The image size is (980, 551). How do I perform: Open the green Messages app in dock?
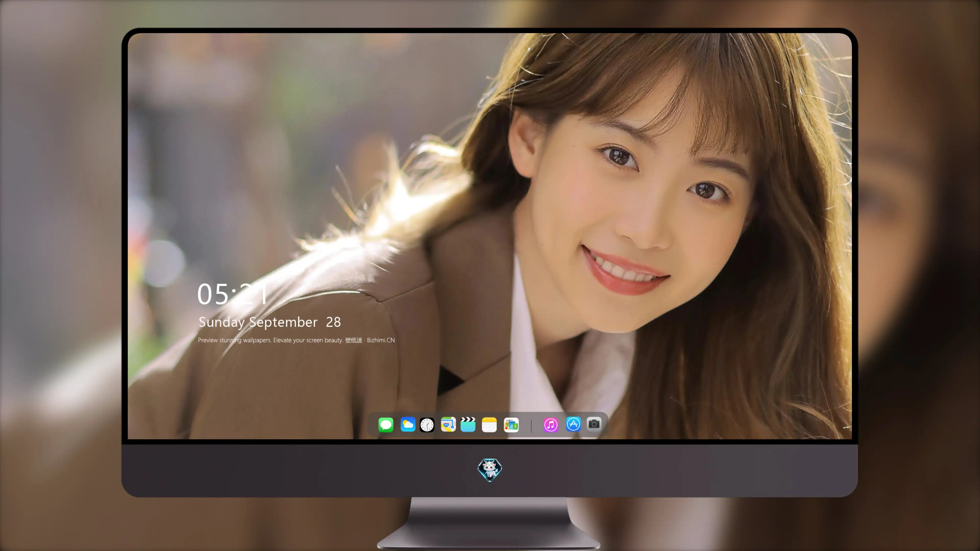point(386,424)
